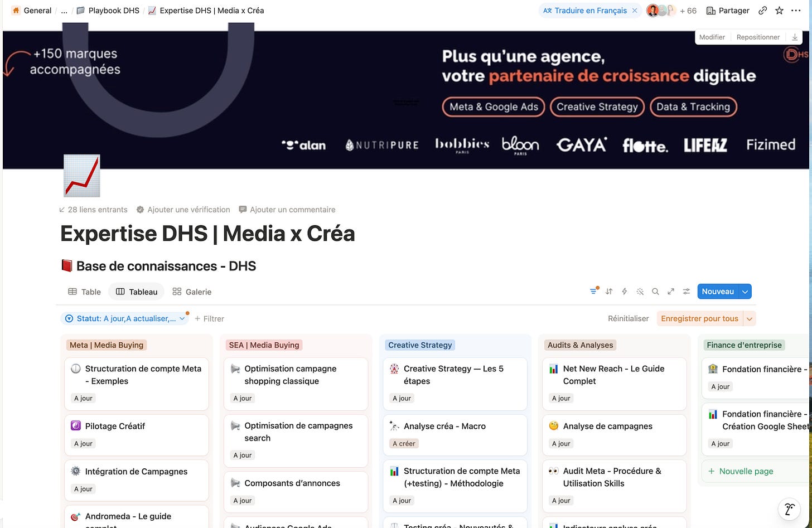Click the red chart page icon above the title

[x=82, y=176]
